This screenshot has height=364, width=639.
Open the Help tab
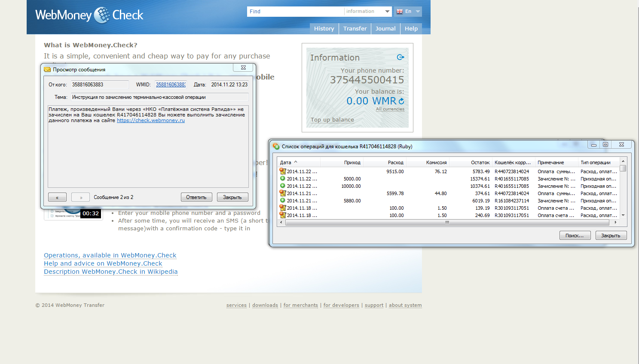tap(411, 29)
